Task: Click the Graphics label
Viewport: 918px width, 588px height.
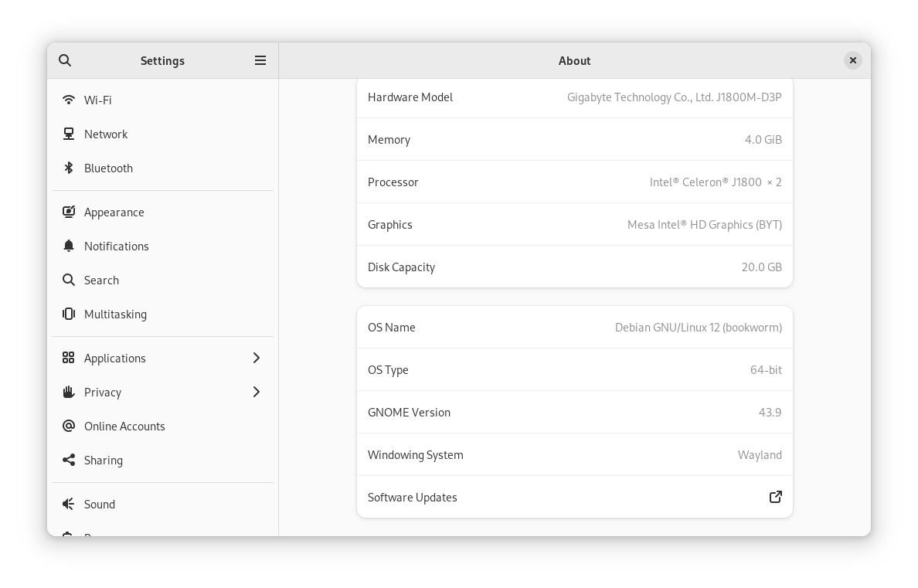Action: [x=390, y=225]
